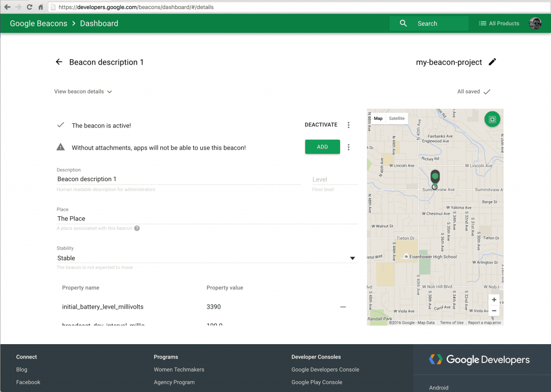Click the beacon marker on map
Viewport: 551px width, 392px height.
[435, 179]
